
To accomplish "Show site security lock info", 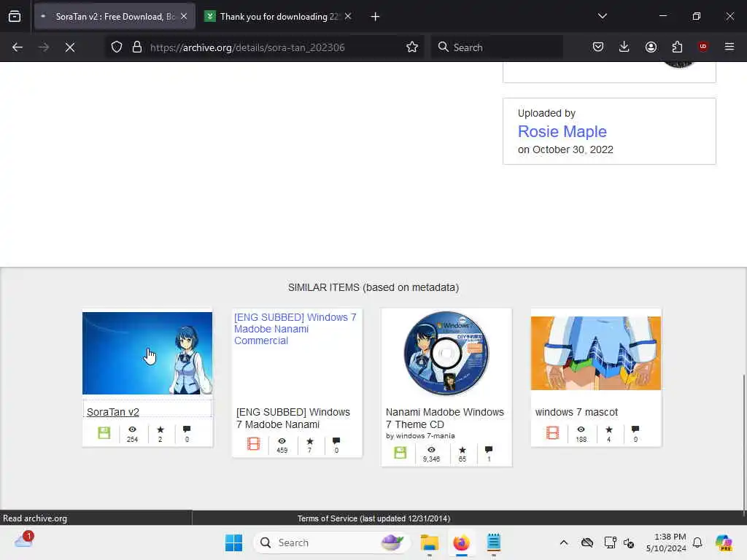I will point(137,47).
